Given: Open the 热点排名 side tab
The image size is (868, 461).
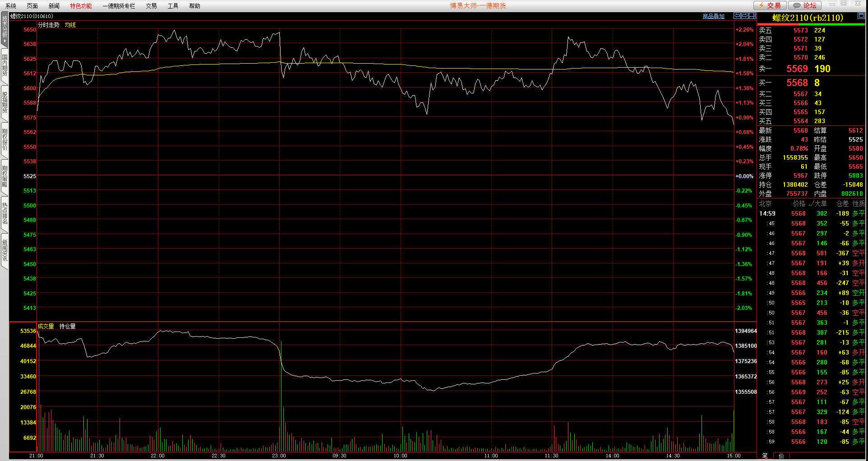Looking at the screenshot, I should (5, 213).
